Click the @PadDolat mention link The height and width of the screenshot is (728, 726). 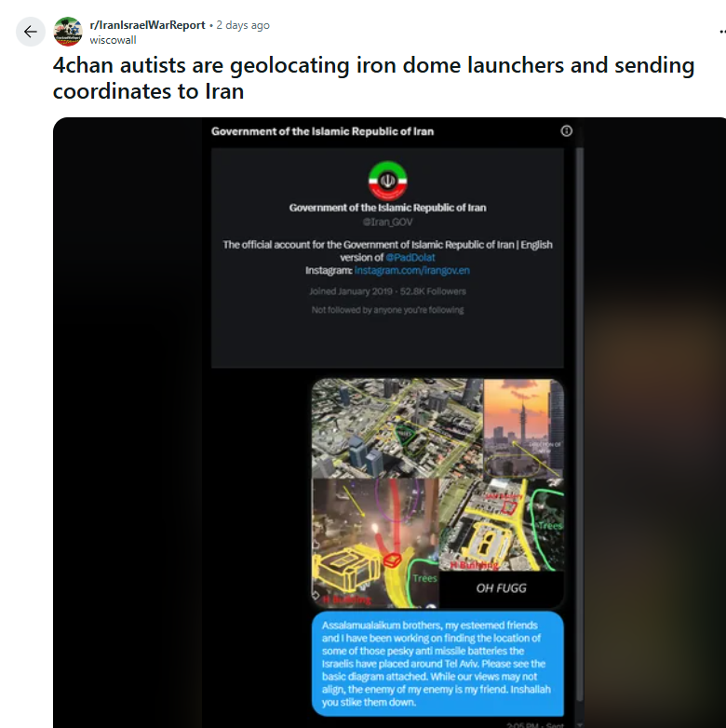(x=410, y=258)
